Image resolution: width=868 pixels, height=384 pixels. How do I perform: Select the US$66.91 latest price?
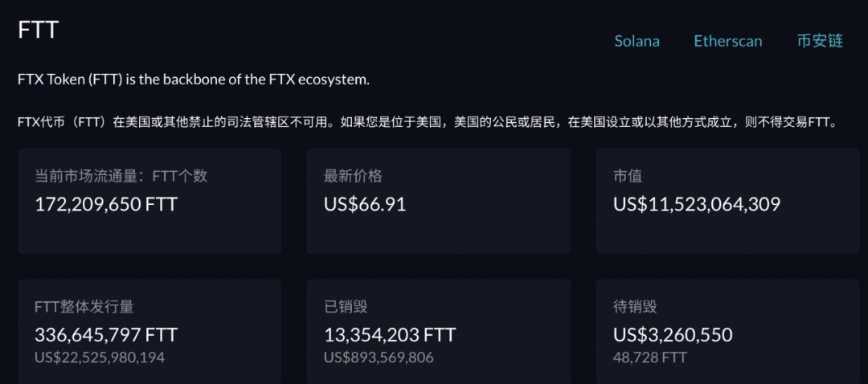pos(365,204)
